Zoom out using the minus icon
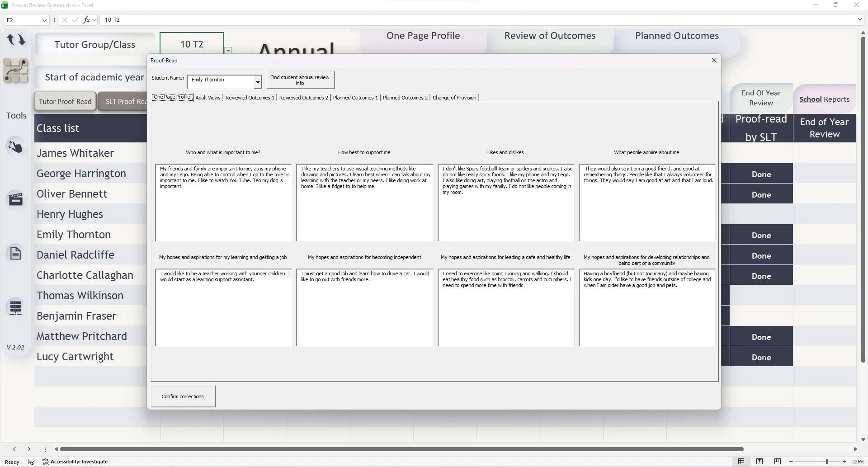The width and height of the screenshot is (868, 467). click(x=791, y=462)
